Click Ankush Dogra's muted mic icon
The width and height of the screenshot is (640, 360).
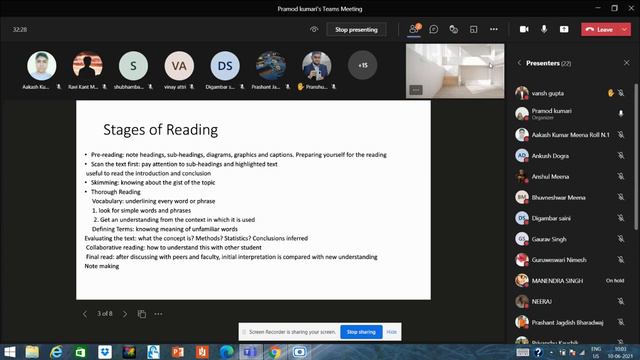pos(621,156)
